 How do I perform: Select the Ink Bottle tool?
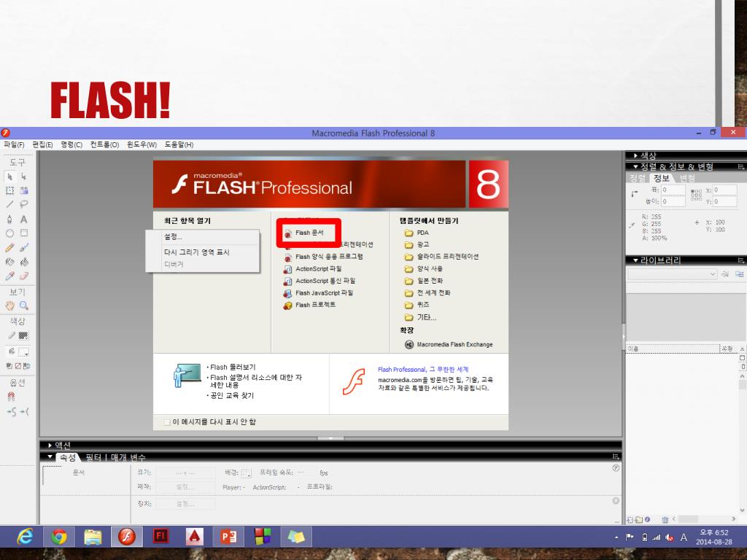coord(9,262)
